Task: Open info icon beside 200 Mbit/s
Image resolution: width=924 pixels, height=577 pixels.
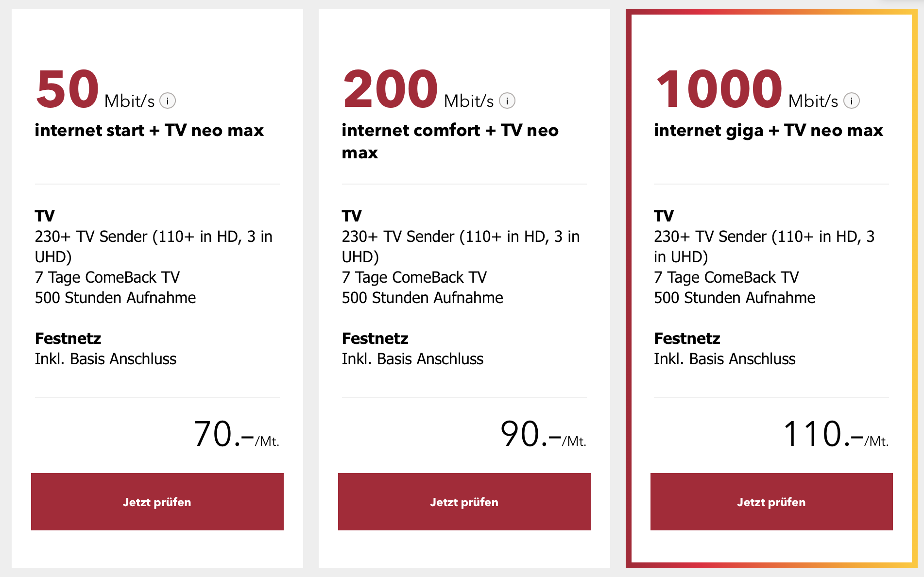Action: pyautogui.click(x=507, y=101)
